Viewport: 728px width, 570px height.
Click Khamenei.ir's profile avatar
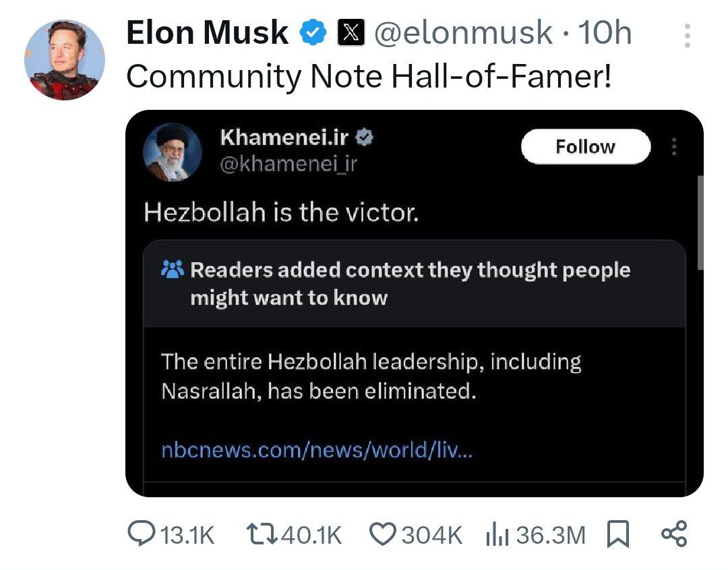[x=173, y=152]
